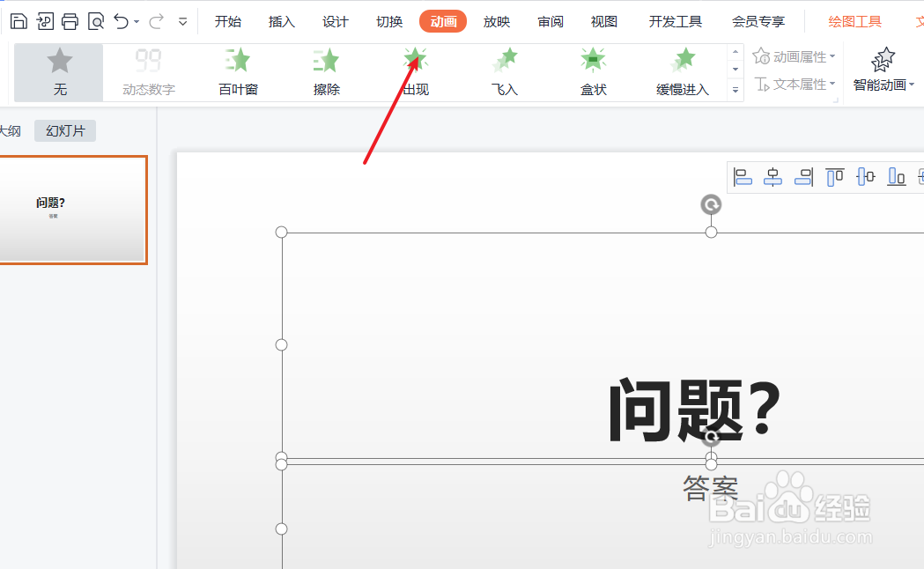Click the Export to PDF icon
924x569 pixels.
pyautogui.click(x=45, y=22)
